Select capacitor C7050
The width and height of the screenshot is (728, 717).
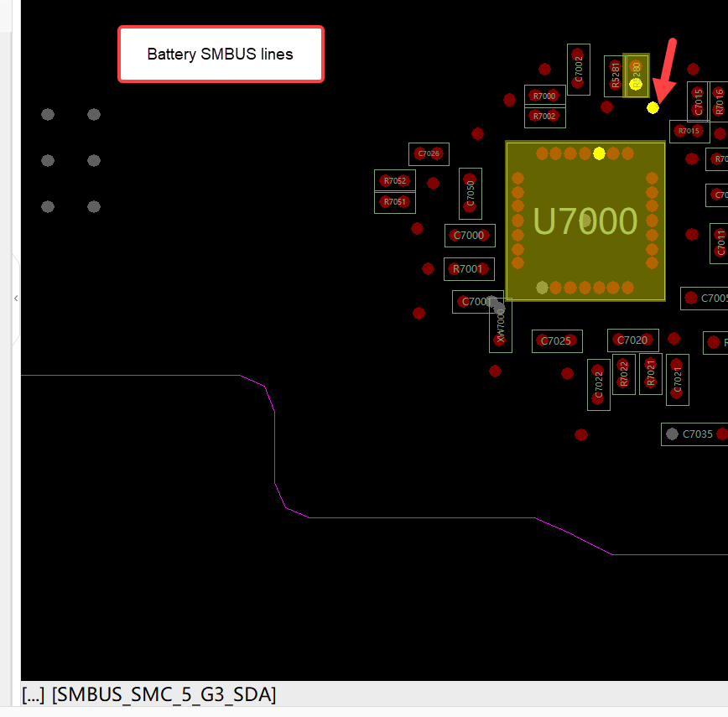pos(471,194)
